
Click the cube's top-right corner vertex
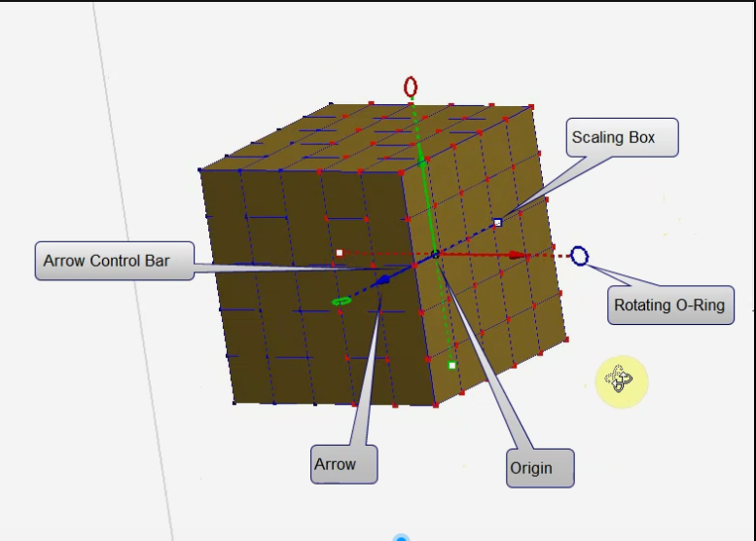point(532,105)
